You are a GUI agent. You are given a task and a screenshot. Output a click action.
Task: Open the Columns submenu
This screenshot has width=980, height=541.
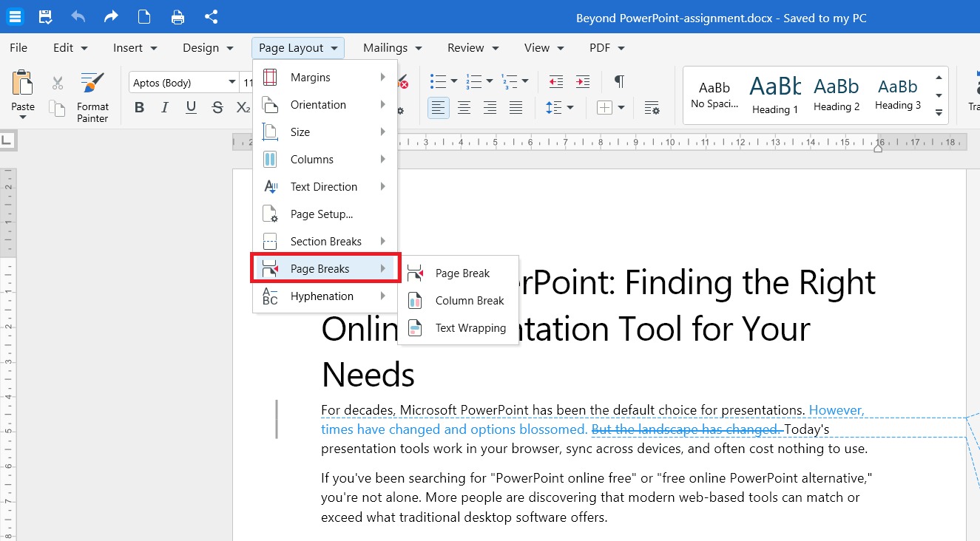pos(325,160)
